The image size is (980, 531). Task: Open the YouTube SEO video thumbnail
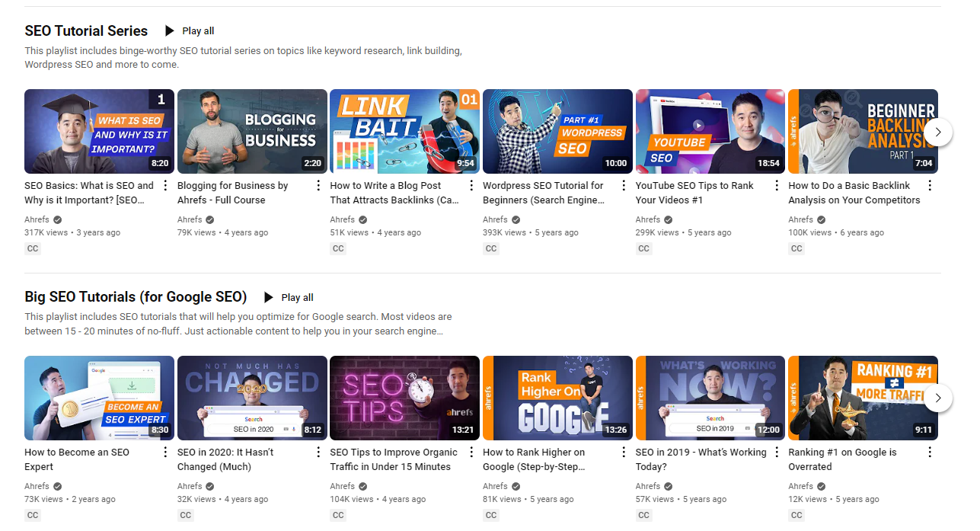710,132
